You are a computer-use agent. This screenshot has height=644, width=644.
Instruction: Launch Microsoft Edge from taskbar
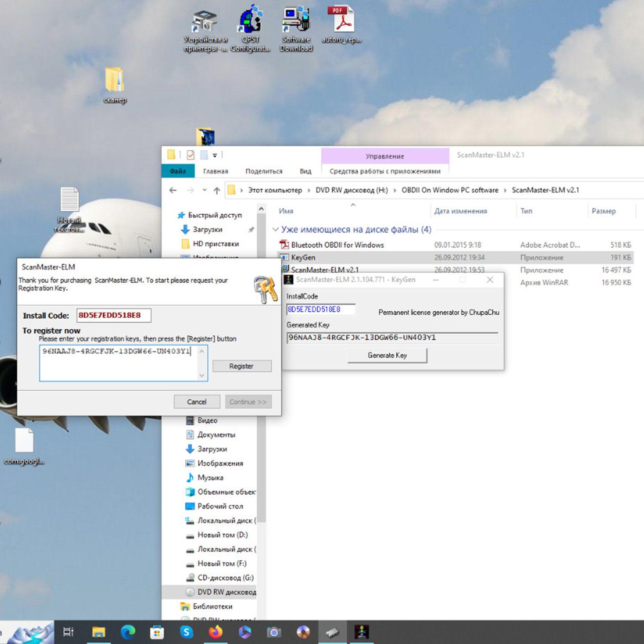click(128, 632)
